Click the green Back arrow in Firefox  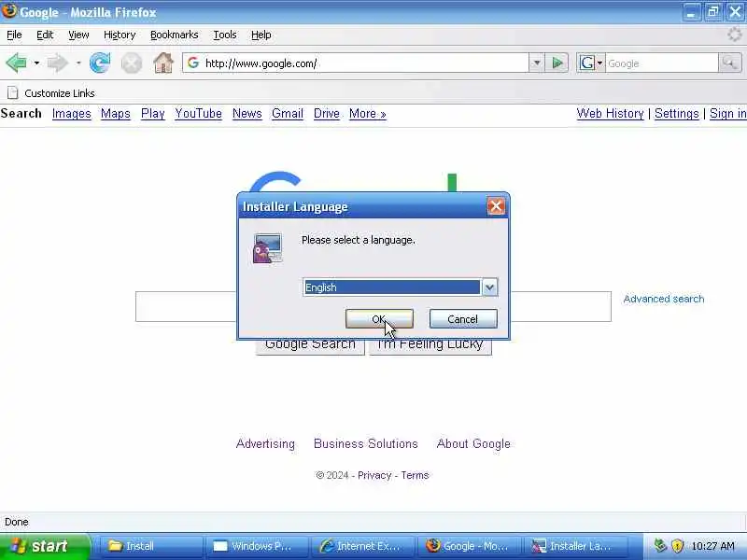17,63
